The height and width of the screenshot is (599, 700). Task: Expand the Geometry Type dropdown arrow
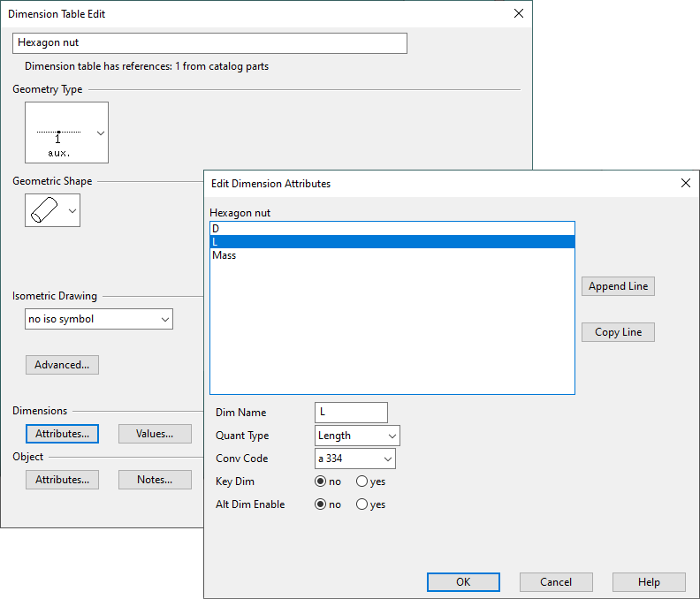click(100, 133)
